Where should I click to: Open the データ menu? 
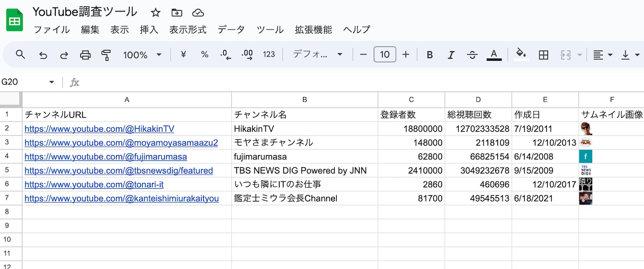tap(231, 30)
